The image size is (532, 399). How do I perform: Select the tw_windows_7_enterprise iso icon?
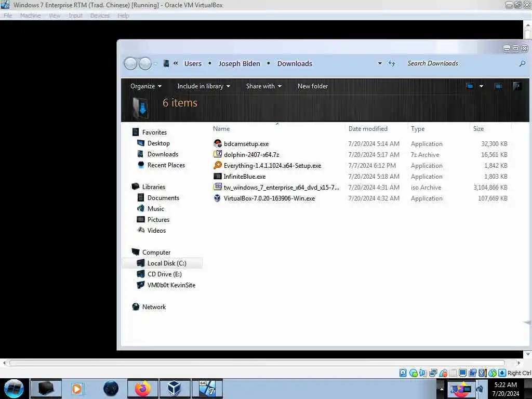pyautogui.click(x=218, y=187)
